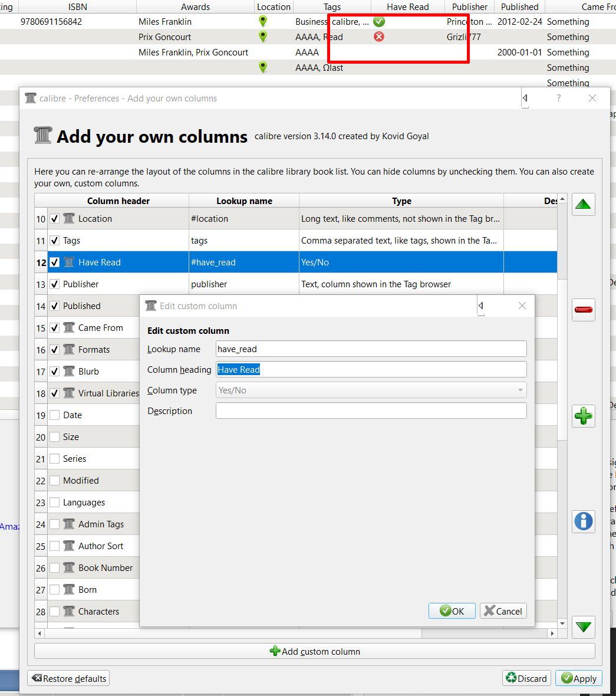Click the Description input field

pos(371,411)
